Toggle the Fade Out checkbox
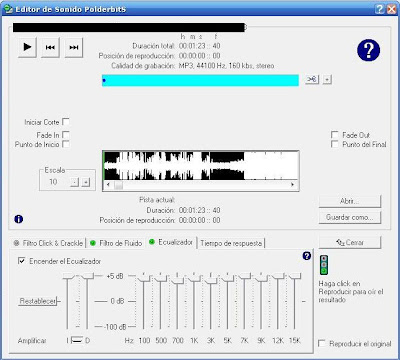 tap(334, 135)
